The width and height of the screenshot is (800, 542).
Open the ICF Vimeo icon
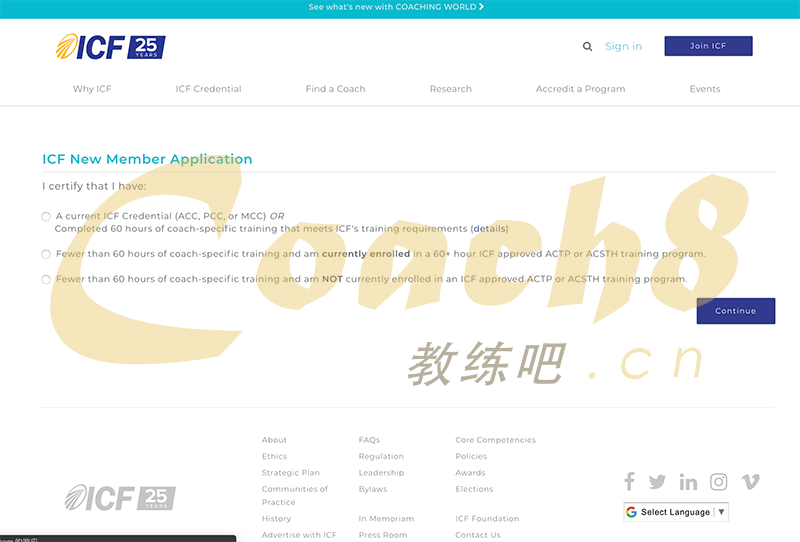(x=750, y=482)
